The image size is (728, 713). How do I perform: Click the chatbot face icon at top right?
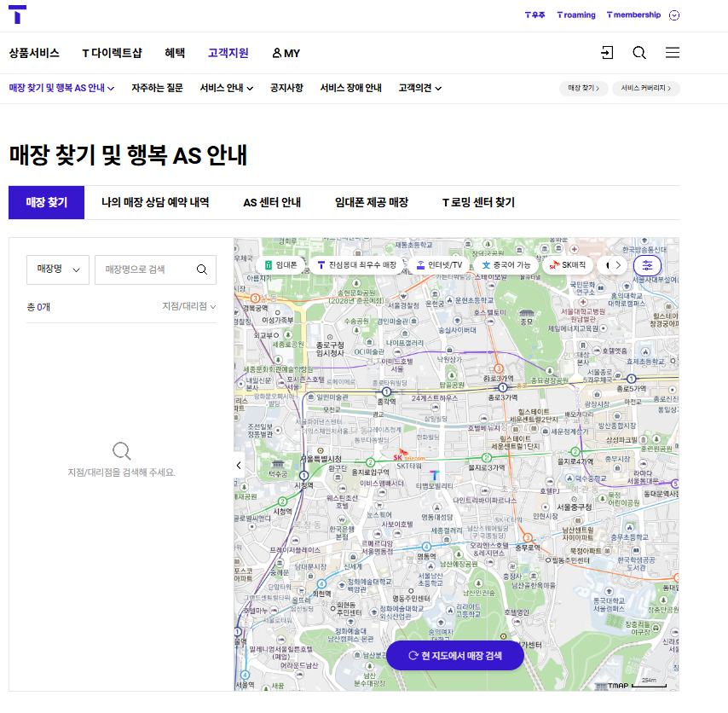[x=674, y=15]
